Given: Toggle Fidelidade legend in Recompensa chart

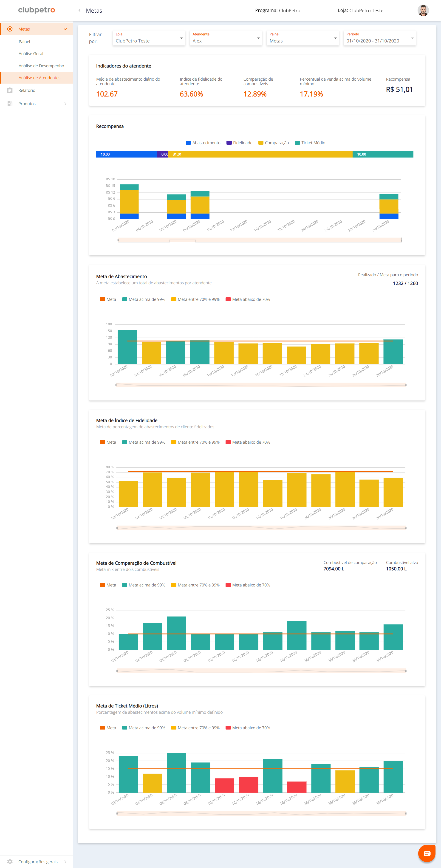Looking at the screenshot, I should [239, 143].
